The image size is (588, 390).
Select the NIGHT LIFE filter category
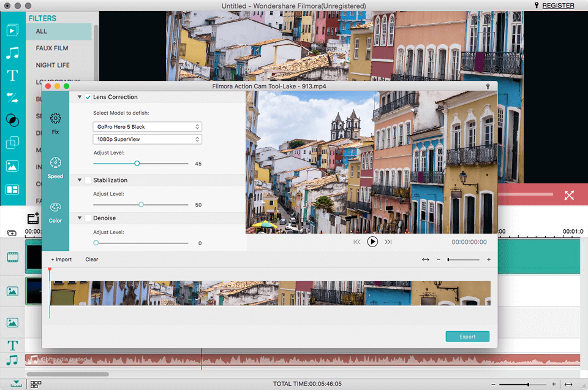point(53,65)
